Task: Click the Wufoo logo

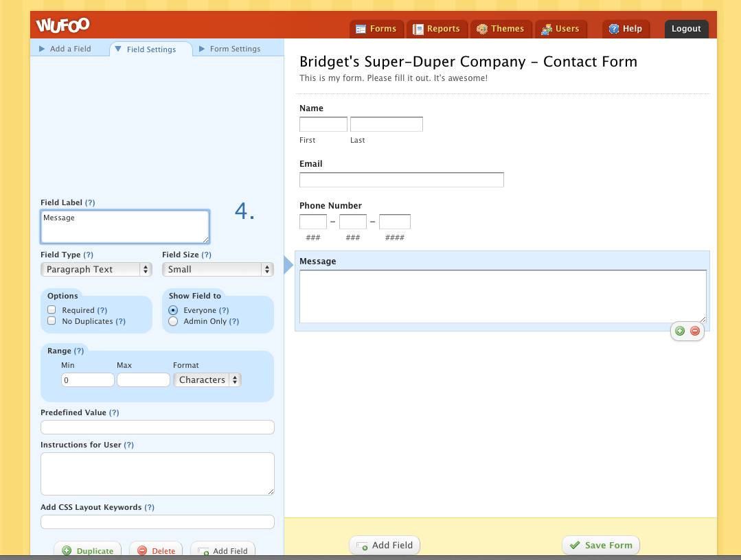Action: point(63,25)
